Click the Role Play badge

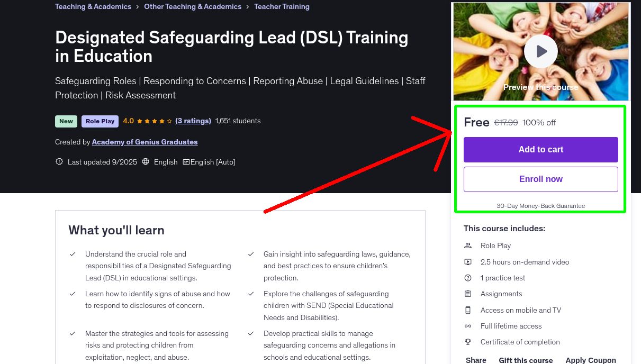click(100, 121)
